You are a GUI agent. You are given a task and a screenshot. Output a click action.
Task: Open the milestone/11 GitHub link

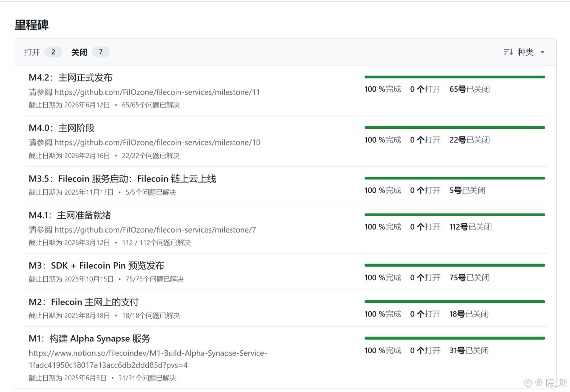(157, 92)
